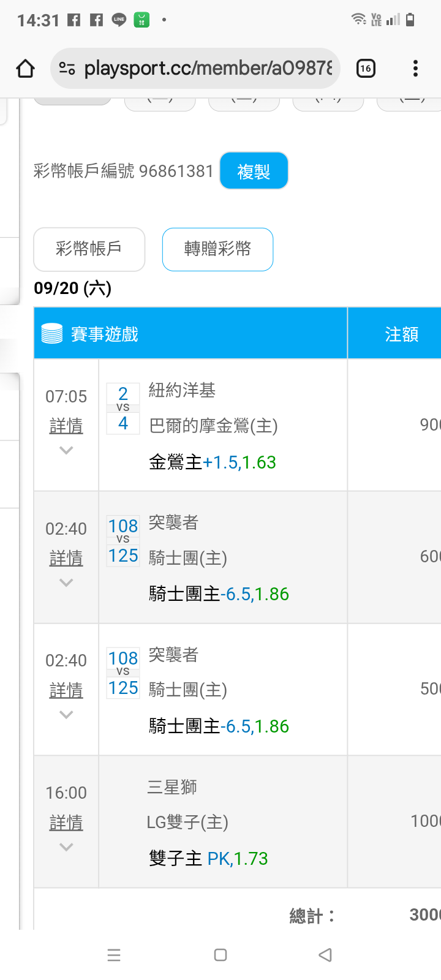Open 詳情 link for the 07:05 Yankees game
Image resolution: width=441 pixels, height=980 pixels.
(x=66, y=426)
